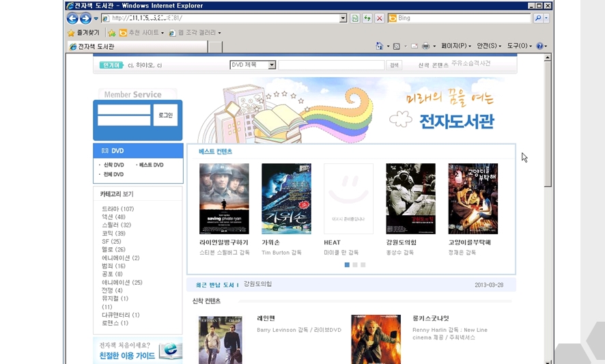This screenshot has height=364, width=605.
Task: Open the RSS feeds icon
Action: [x=396, y=46]
